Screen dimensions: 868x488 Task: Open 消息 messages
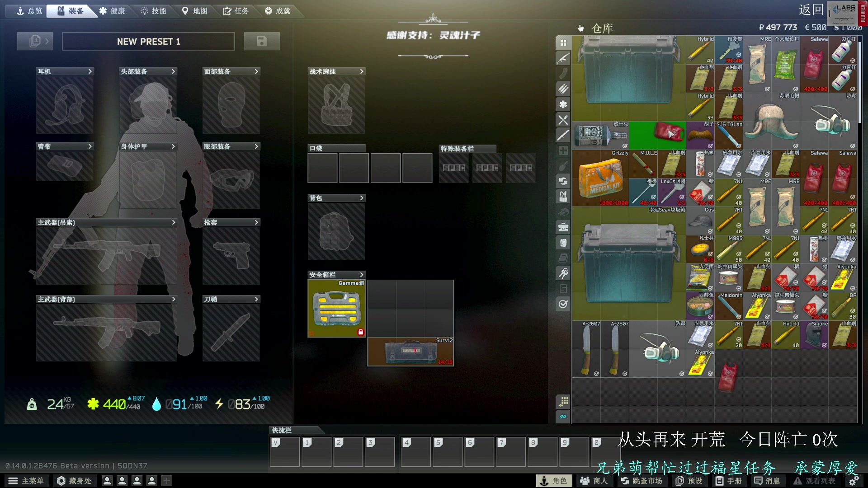[x=767, y=481]
